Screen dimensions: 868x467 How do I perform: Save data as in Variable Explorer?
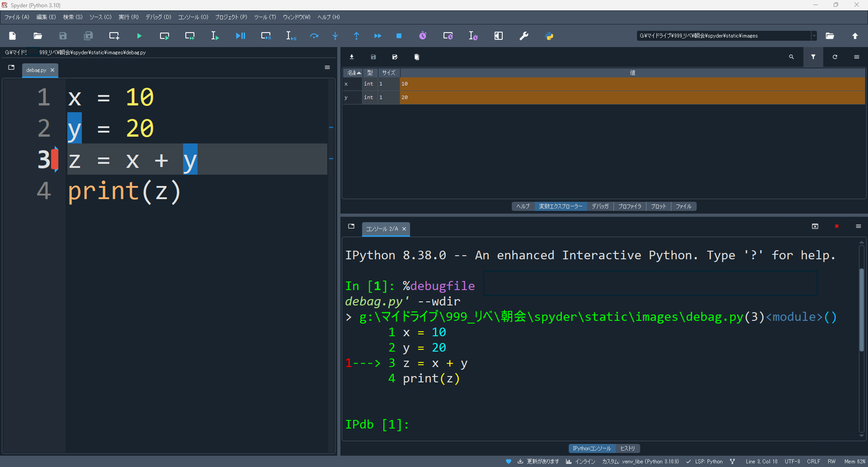pyautogui.click(x=395, y=57)
